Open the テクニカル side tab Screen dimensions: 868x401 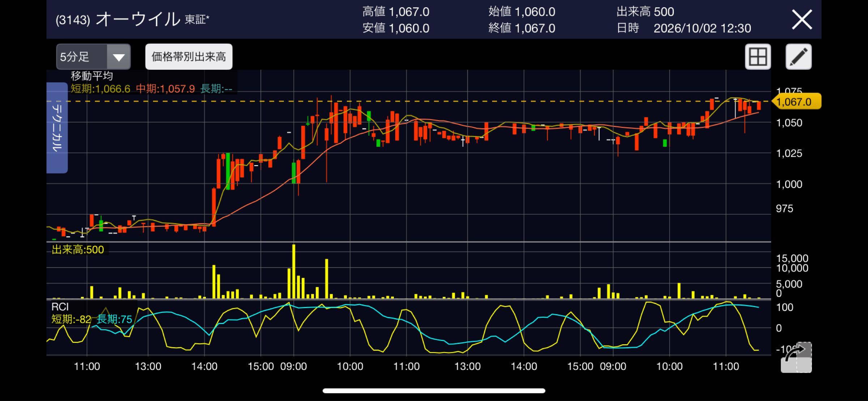pyautogui.click(x=57, y=128)
